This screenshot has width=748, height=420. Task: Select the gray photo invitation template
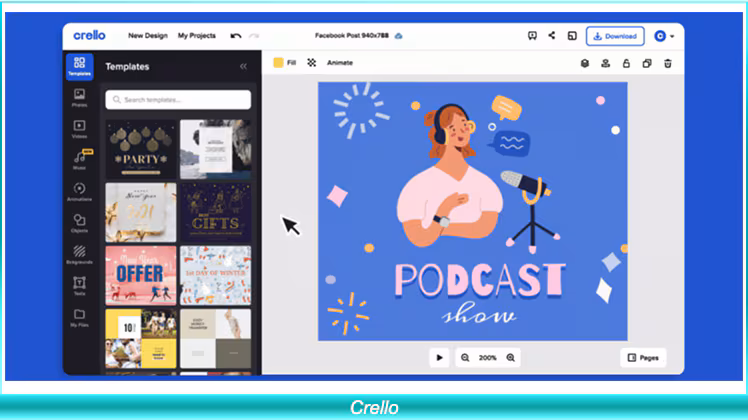coord(216,149)
